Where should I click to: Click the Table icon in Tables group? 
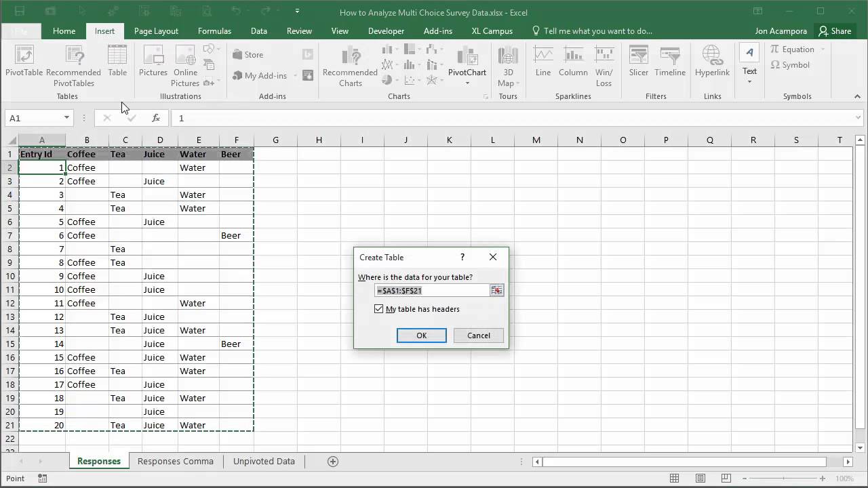point(117,61)
